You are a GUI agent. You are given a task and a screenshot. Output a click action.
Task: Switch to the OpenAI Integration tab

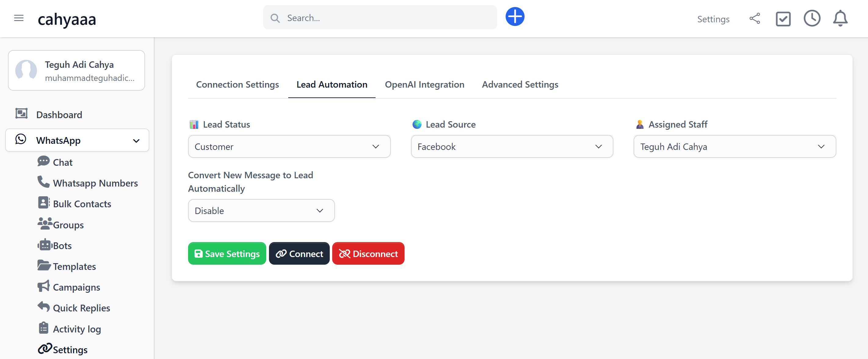(x=424, y=85)
